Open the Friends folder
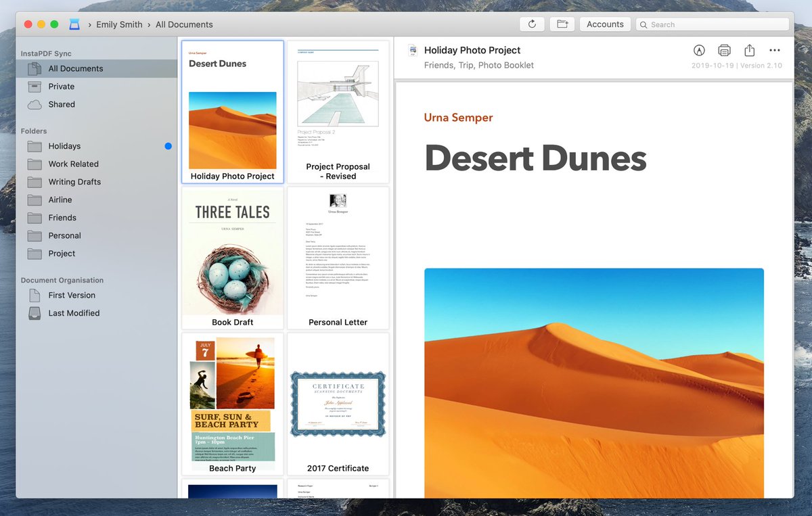The height and width of the screenshot is (516, 812). 97,218
